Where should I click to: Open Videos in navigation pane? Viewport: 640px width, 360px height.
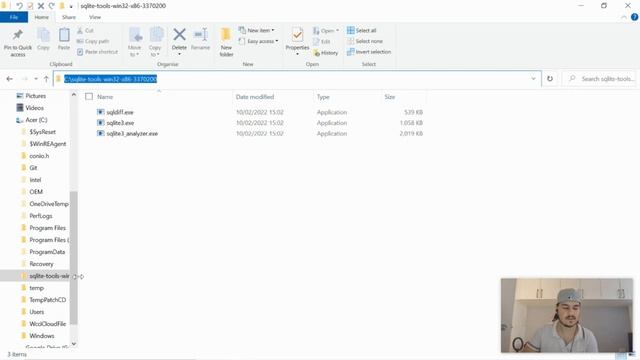coord(34,108)
